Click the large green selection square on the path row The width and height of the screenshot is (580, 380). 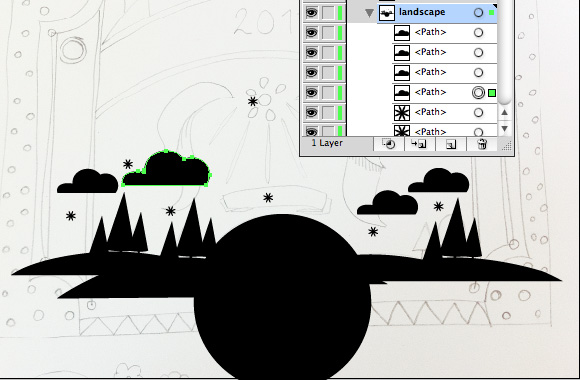492,93
